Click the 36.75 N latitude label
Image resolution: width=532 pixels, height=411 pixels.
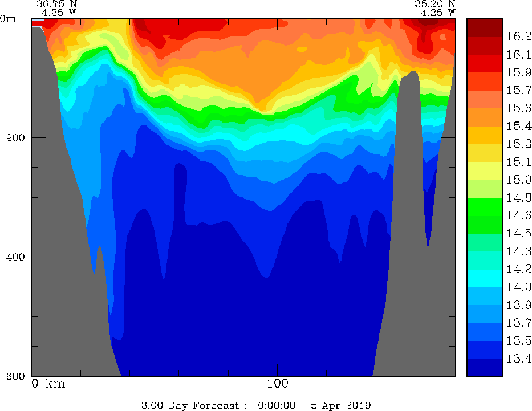pyautogui.click(x=56, y=4)
